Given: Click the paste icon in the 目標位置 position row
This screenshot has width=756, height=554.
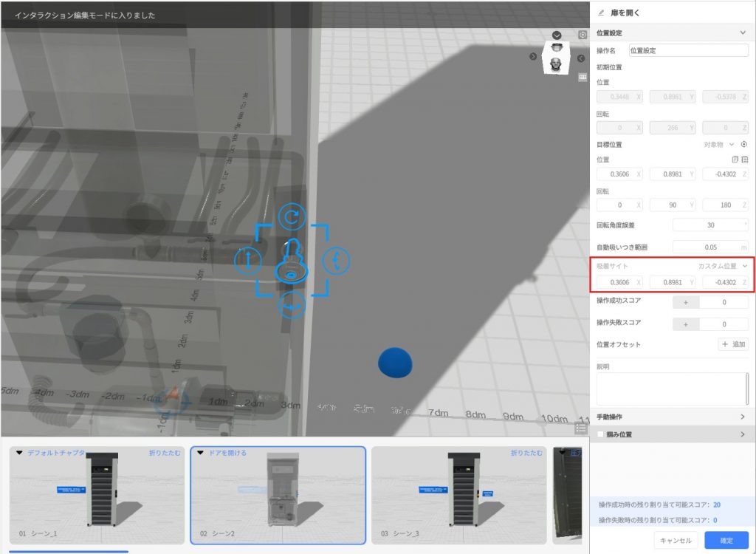Looking at the screenshot, I should 745,160.
